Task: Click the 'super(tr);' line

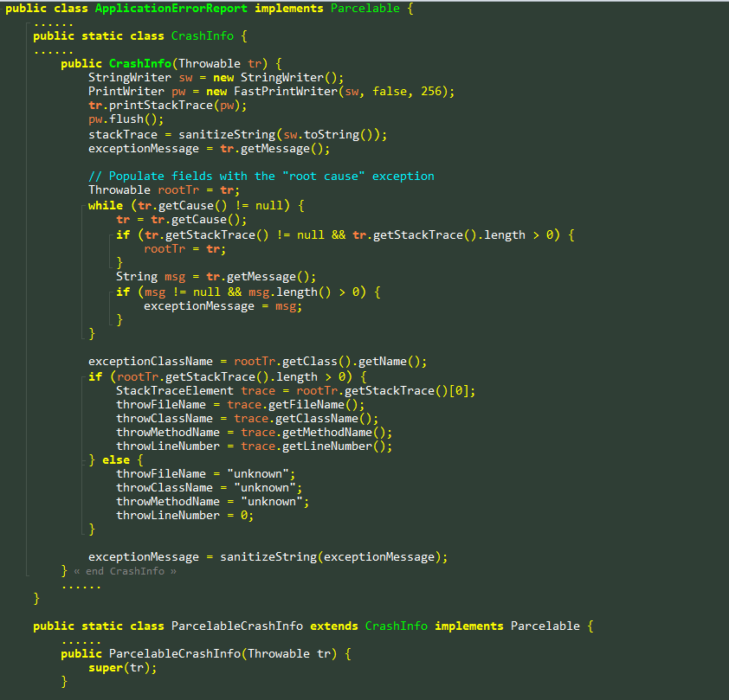Action: click(123, 668)
